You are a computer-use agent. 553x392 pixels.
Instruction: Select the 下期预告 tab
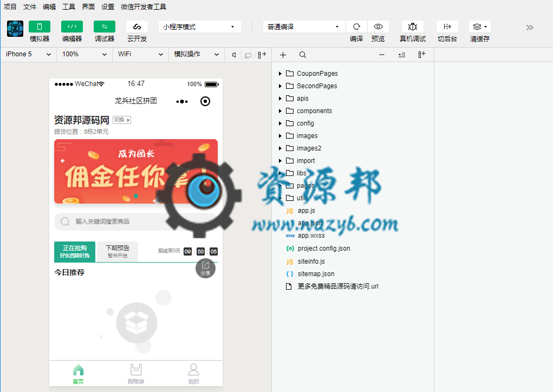click(x=118, y=252)
